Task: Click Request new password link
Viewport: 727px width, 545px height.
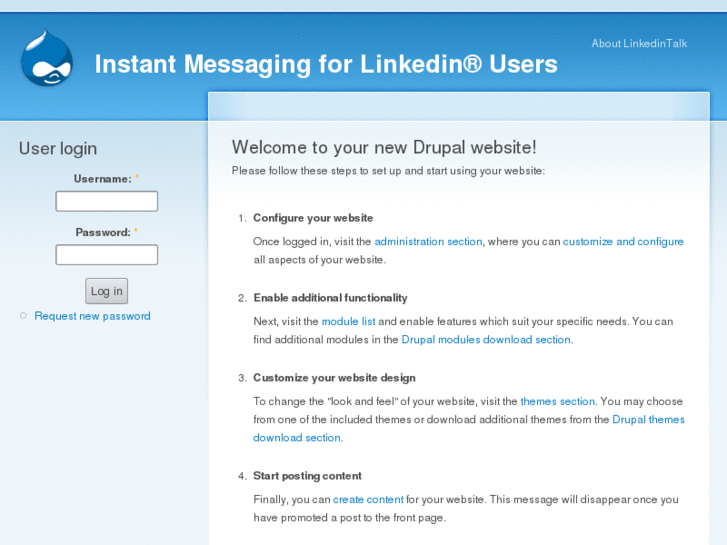Action: 92,316
